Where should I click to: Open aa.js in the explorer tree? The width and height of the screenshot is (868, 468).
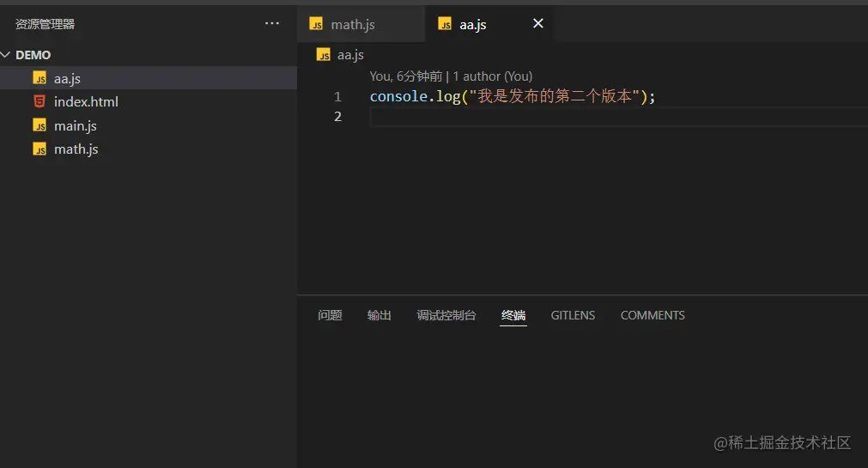pyautogui.click(x=149, y=78)
